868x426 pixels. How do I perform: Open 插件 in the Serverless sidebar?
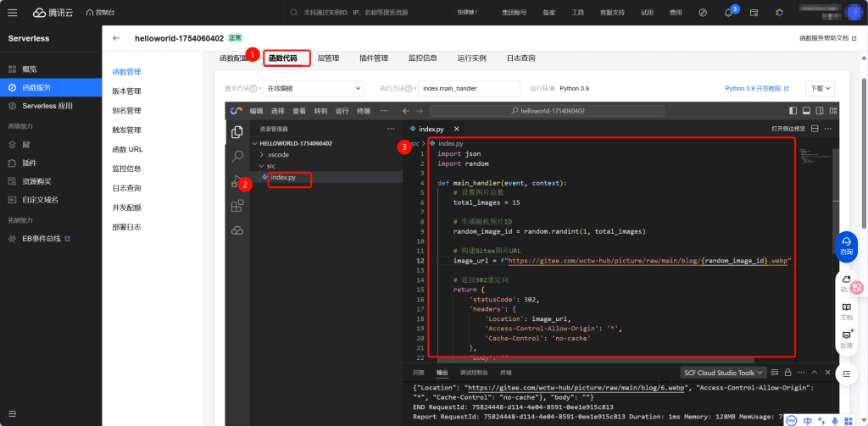click(x=30, y=163)
